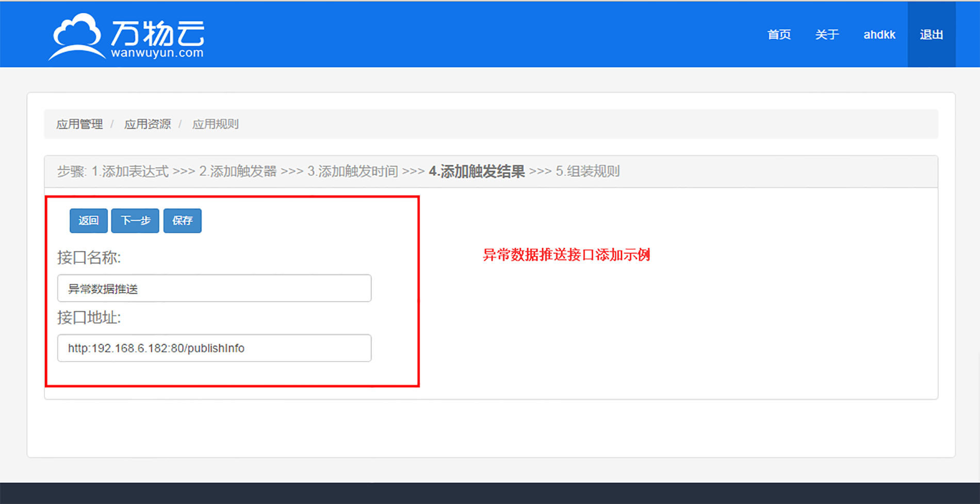Open the ahdkk user account link

(879, 35)
